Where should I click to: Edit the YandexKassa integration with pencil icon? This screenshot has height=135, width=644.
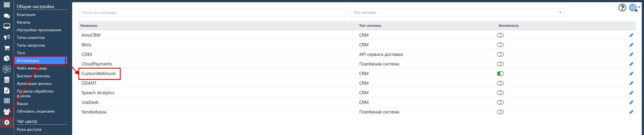tap(631, 112)
